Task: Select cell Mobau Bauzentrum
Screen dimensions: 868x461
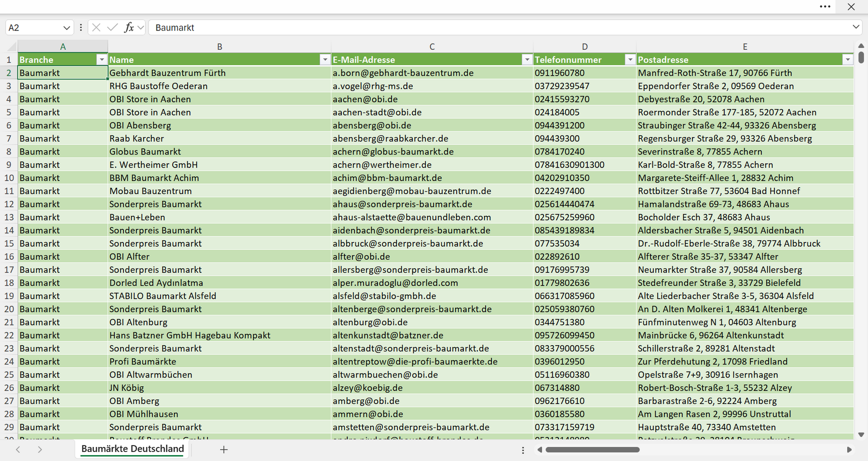Action: point(219,191)
